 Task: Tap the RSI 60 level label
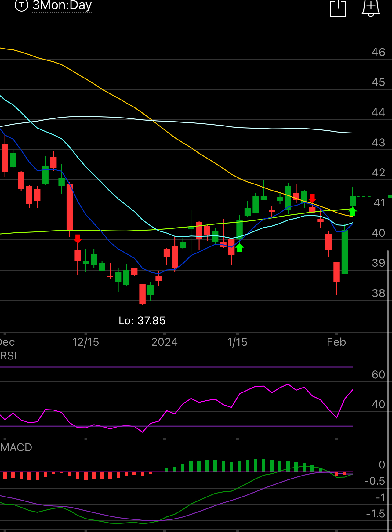[x=379, y=375]
